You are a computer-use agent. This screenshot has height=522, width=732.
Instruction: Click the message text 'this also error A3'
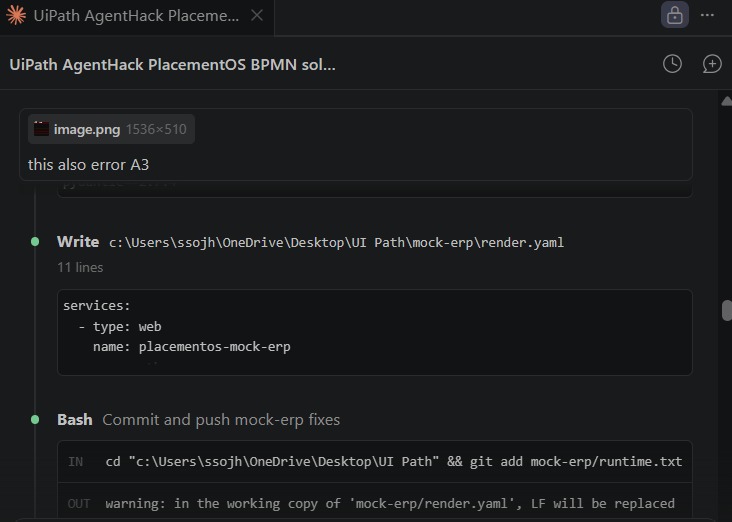point(88,165)
